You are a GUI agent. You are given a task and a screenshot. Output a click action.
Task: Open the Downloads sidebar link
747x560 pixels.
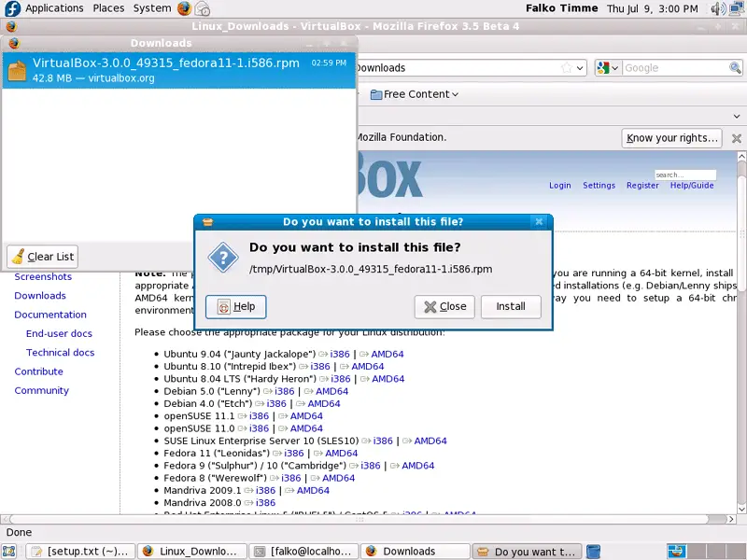pos(40,296)
